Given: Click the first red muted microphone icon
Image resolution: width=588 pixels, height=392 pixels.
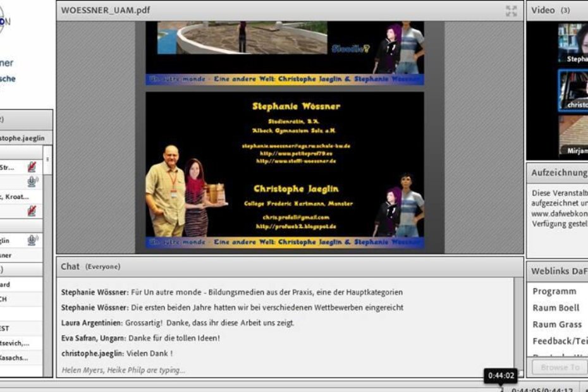Looking at the screenshot, I should tap(32, 167).
